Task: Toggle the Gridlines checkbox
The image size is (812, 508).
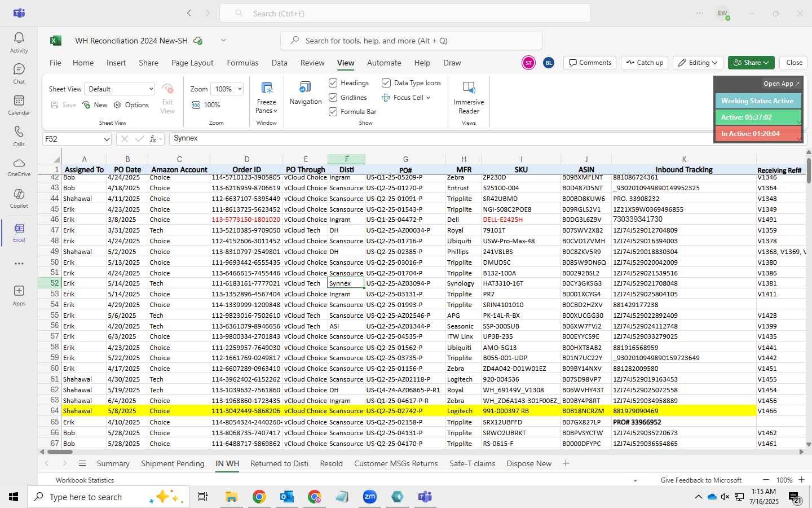Action: [x=333, y=98]
